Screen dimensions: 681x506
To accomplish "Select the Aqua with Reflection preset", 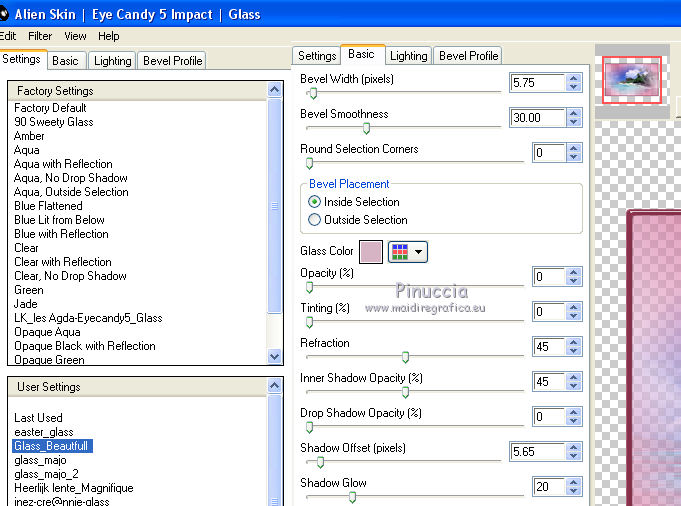I will (63, 164).
